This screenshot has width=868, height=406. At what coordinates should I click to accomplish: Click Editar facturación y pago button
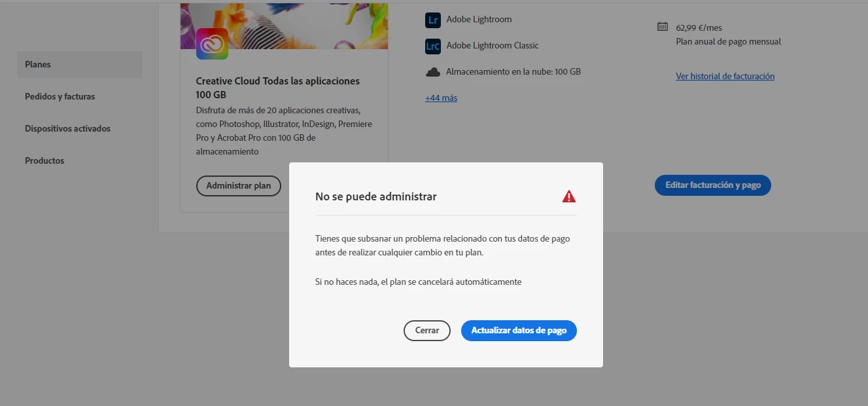click(713, 185)
